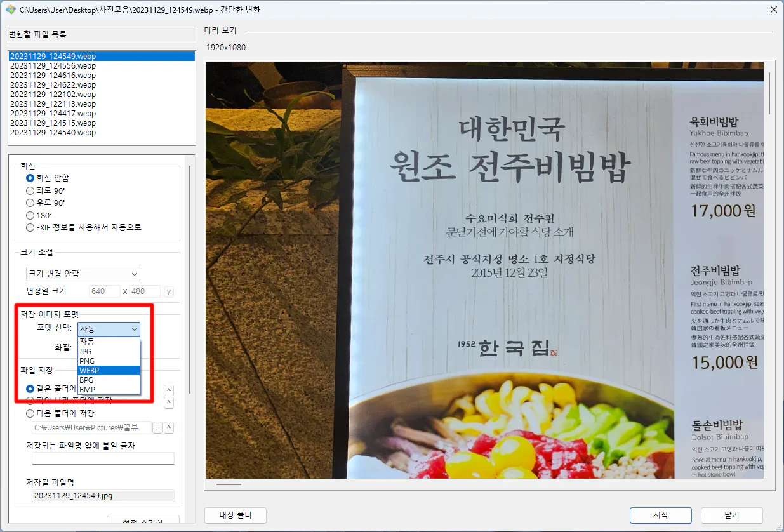This screenshot has height=532, width=784.
Task: Click the ^ button beside the folder path field
Action: point(169,427)
